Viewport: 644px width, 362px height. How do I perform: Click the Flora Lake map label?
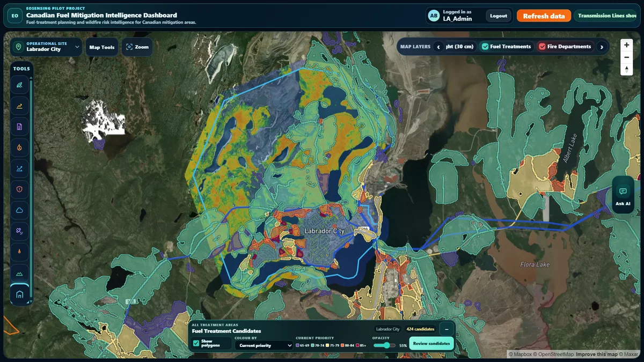pyautogui.click(x=535, y=264)
